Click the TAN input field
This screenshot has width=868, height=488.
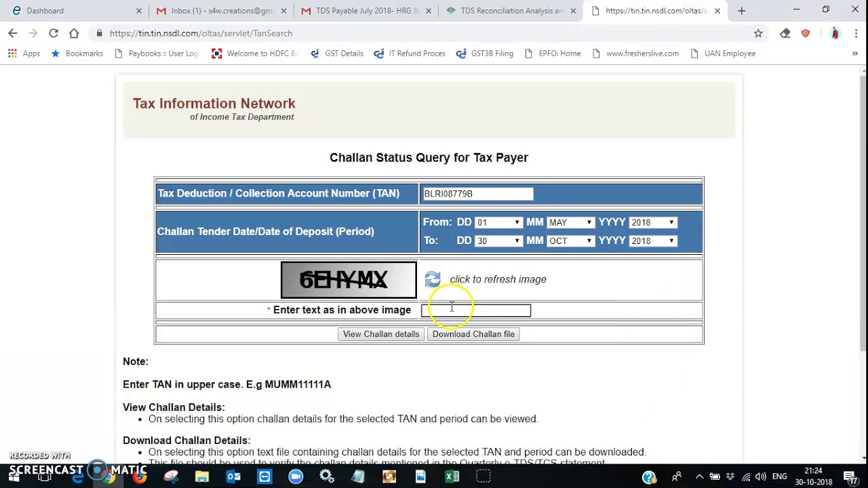[x=477, y=194]
